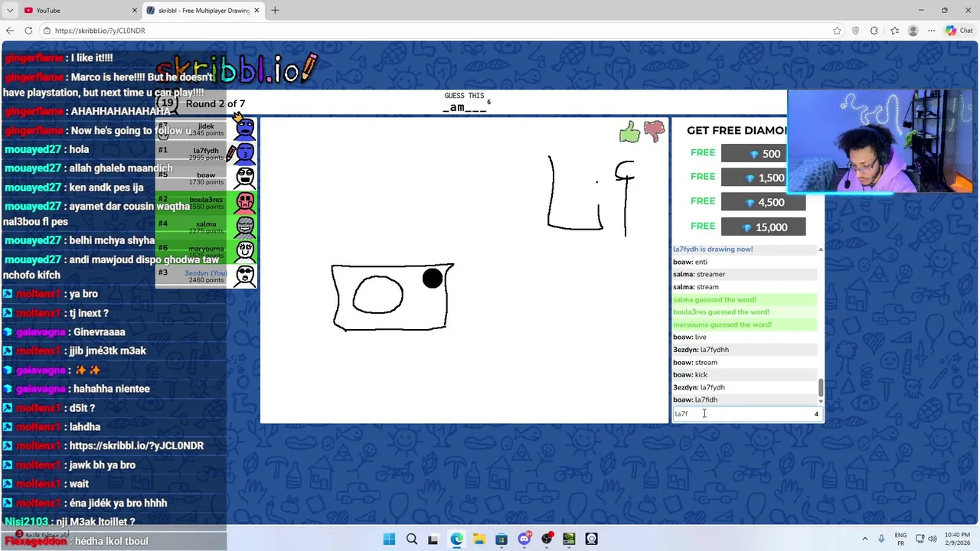Give the drawing a thumbs down

click(654, 132)
